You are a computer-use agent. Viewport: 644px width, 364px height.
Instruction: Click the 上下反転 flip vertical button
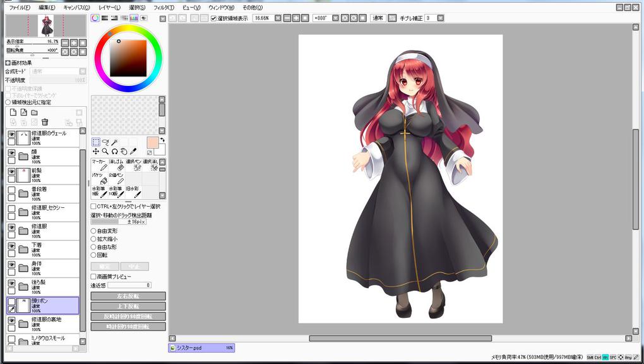pos(128,306)
